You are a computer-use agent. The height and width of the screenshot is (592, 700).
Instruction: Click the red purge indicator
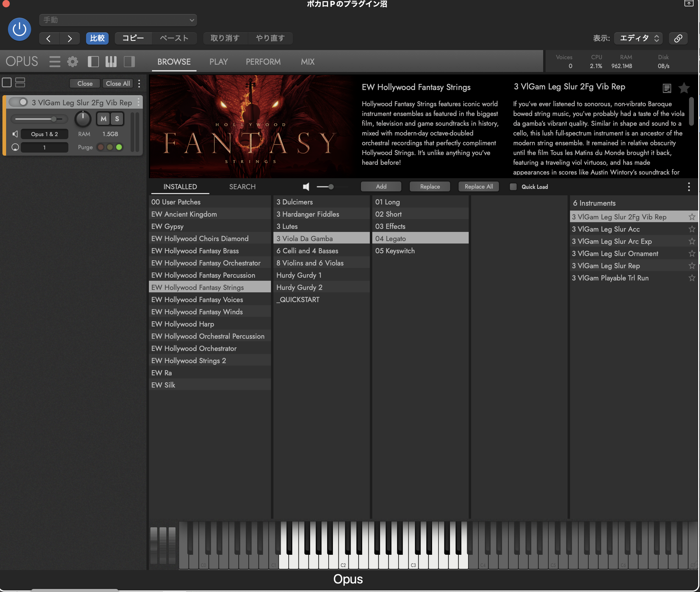click(x=100, y=147)
